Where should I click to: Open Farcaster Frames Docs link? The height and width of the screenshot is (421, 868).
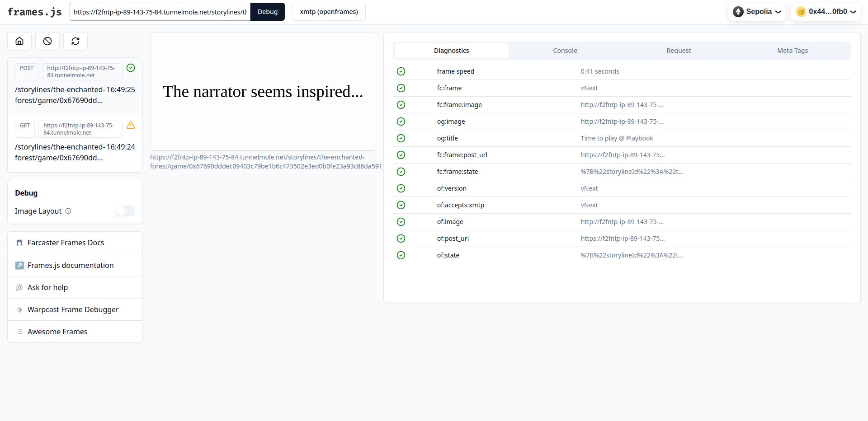[75, 243]
